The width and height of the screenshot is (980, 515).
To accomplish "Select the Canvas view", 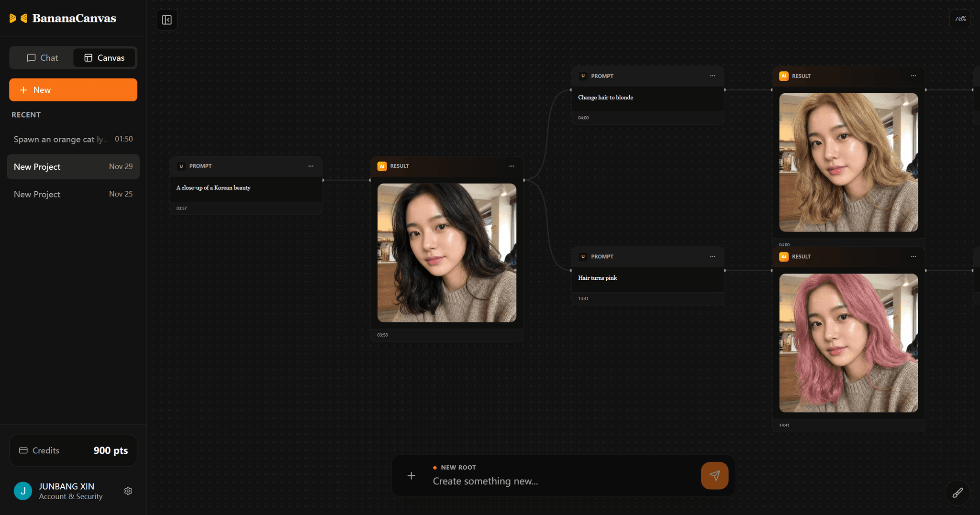I will point(104,57).
